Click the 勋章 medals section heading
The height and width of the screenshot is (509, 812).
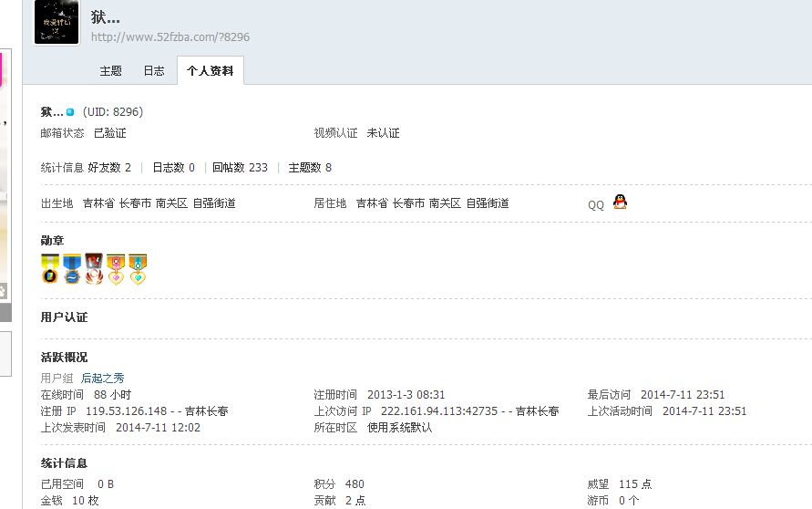coord(53,241)
